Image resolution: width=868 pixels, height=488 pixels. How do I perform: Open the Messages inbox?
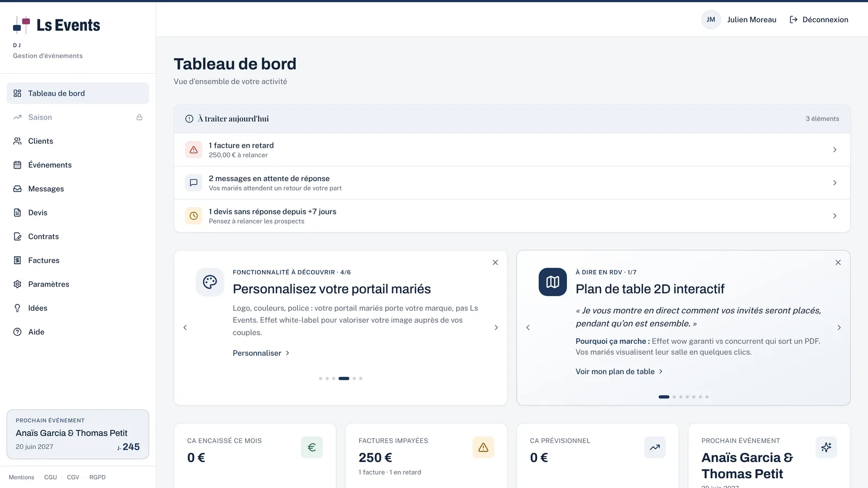tap(78, 189)
